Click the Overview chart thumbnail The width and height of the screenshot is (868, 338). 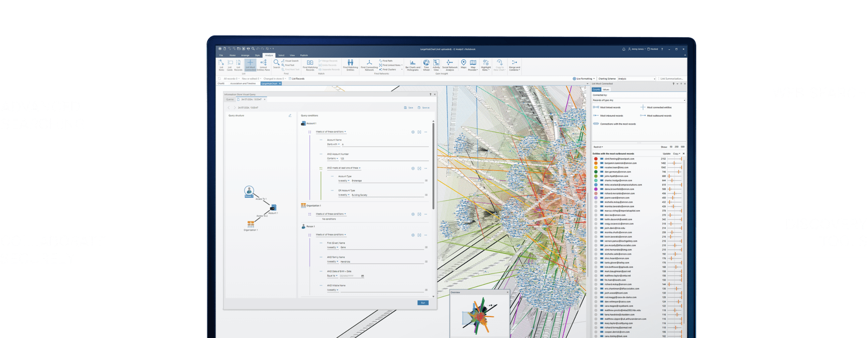479,316
